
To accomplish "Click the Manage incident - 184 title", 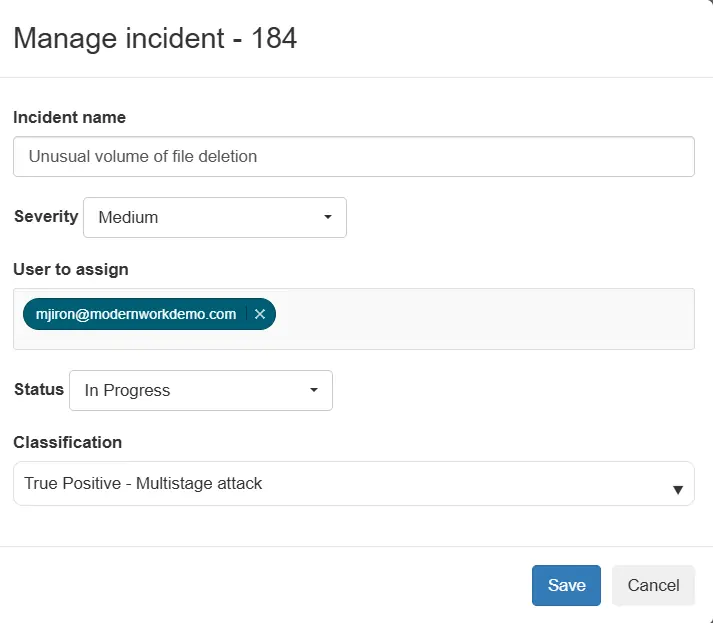I will [155, 38].
